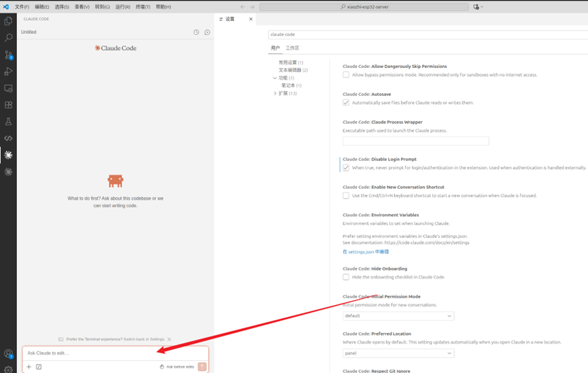Image resolution: width=588 pixels, height=373 pixels.
Task: Click the VS Code logo icon
Action: point(6,7)
